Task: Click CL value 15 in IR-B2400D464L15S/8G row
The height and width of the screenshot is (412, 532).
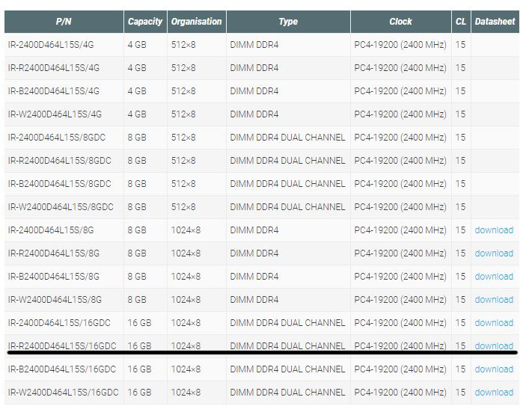Action: pos(460,277)
